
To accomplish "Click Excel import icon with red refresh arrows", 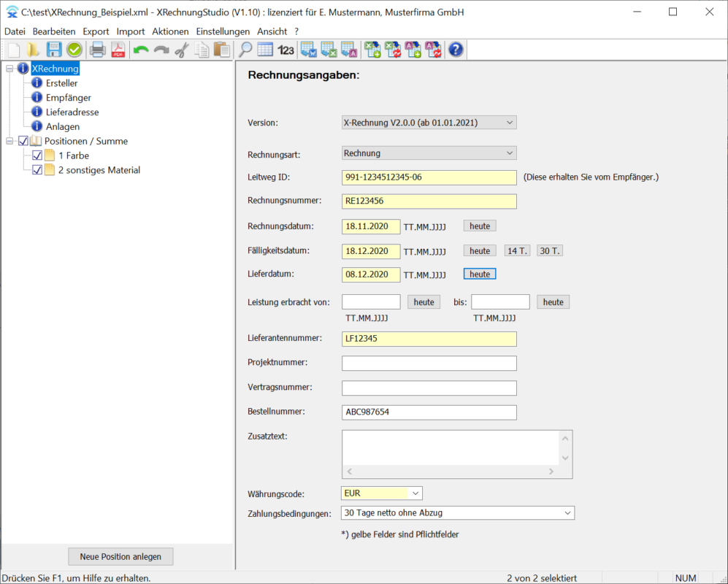I will tap(393, 50).
